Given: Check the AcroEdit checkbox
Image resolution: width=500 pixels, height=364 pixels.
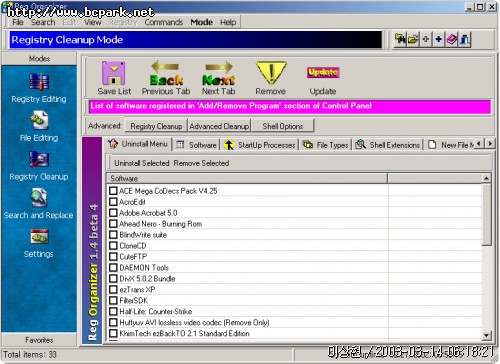Looking at the screenshot, I should coord(113,202).
